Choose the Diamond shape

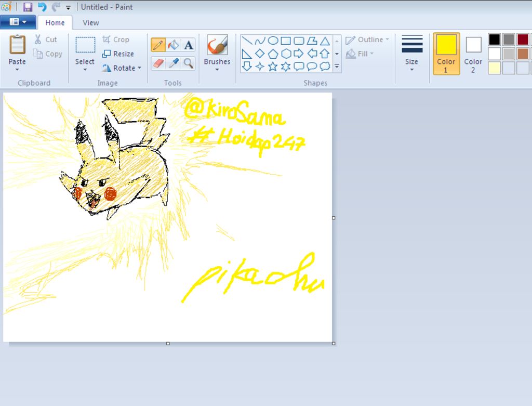pyautogui.click(x=260, y=54)
